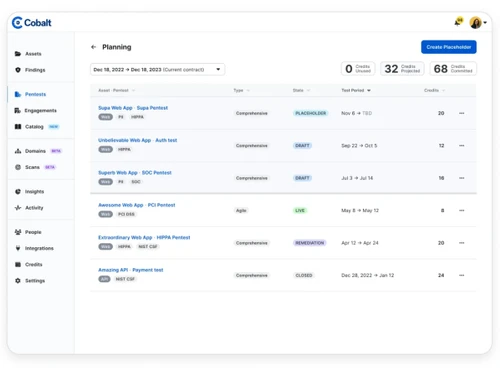Open the Integrations section

pos(39,248)
